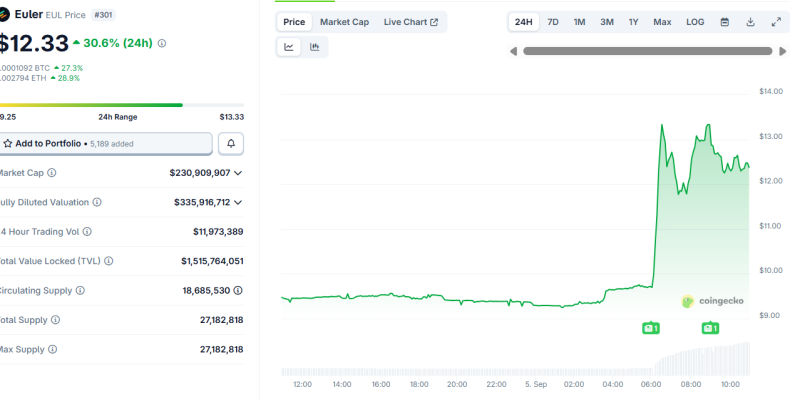Click info icon beside Circulating Supply value
The width and height of the screenshot is (800, 400).
pos(238,291)
